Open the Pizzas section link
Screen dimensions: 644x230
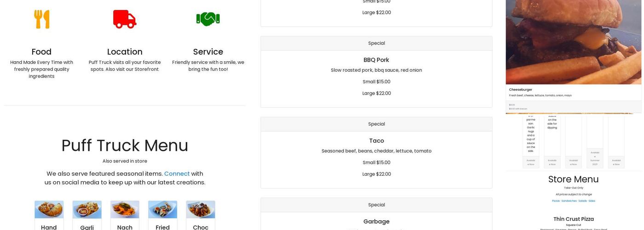coord(556,201)
